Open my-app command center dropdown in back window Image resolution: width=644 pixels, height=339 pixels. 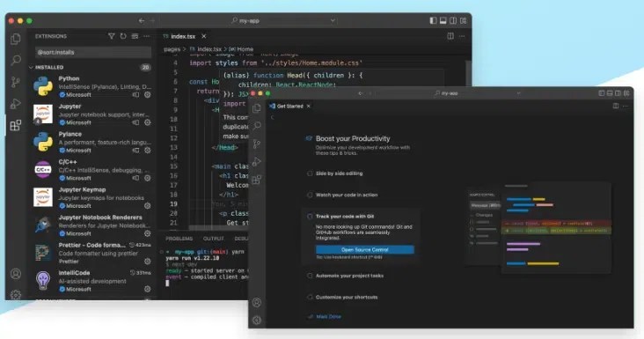[x=333, y=20]
